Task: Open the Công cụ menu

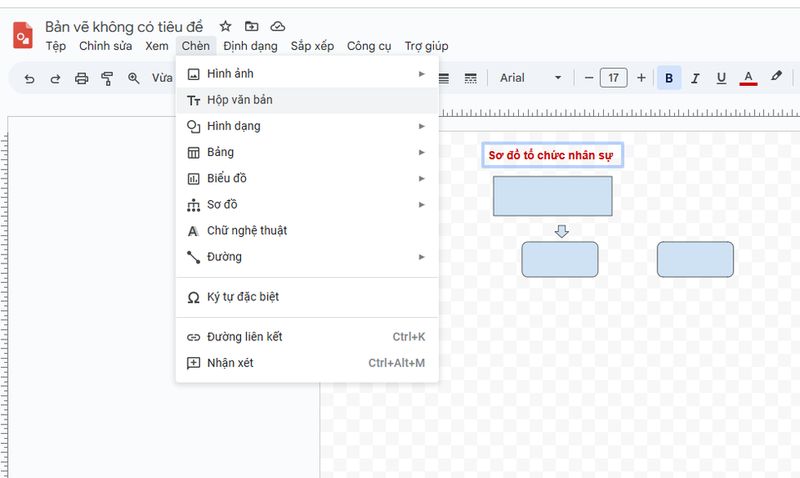Action: [369, 46]
